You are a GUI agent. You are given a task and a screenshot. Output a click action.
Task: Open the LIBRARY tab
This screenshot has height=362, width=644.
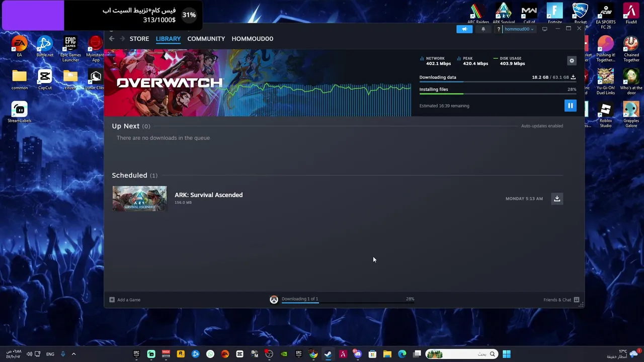tap(168, 39)
